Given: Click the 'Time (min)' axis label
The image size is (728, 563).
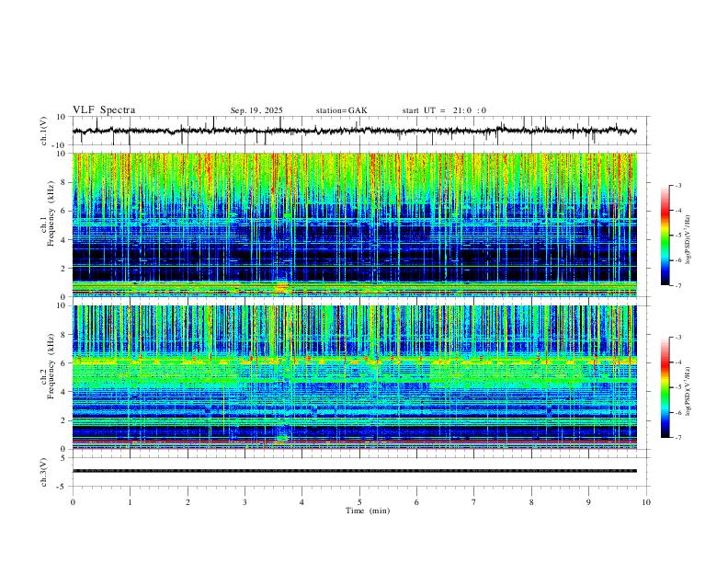Looking at the screenshot, I should [368, 511].
